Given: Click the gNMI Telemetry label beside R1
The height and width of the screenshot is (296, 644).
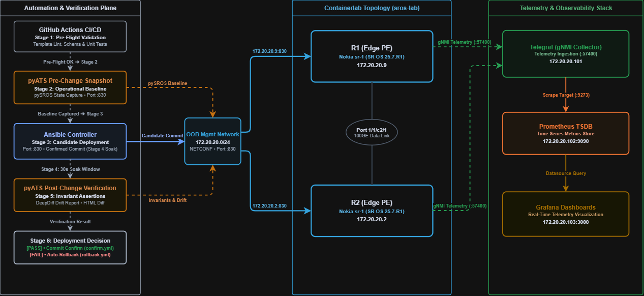Looking at the screenshot, I should tap(464, 42).
